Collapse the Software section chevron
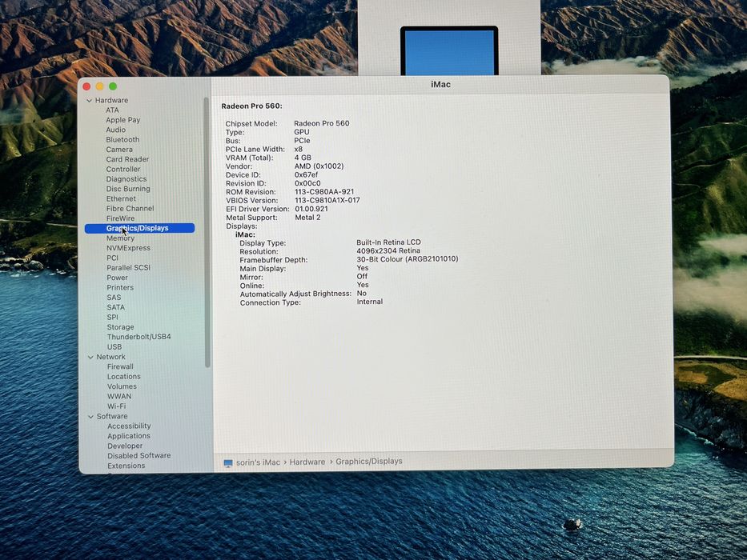 pos(91,417)
